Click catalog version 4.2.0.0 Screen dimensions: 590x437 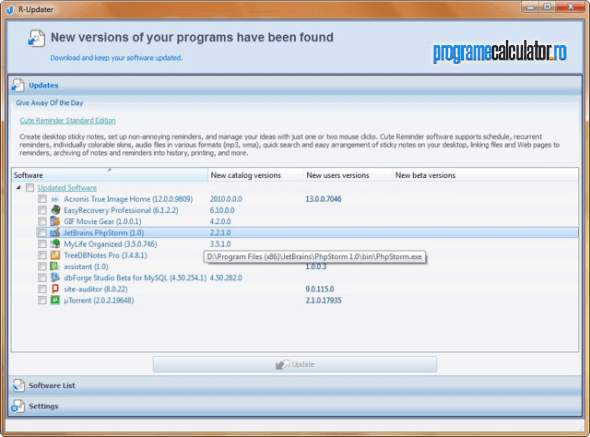coord(220,221)
